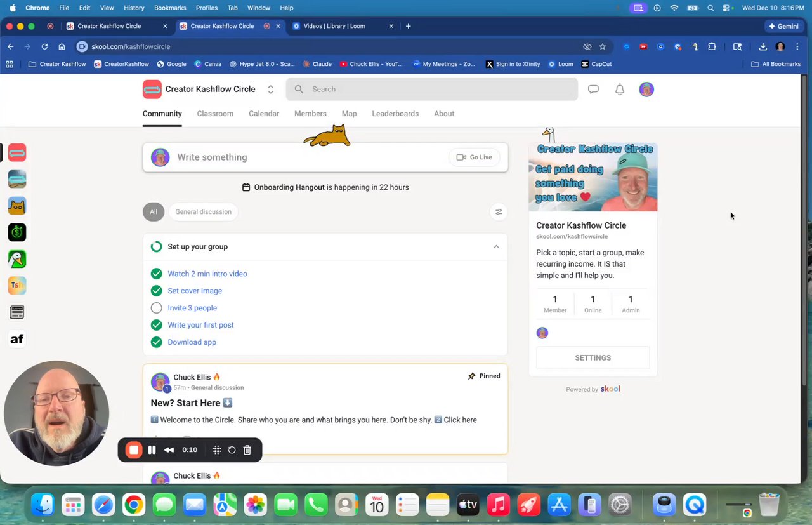Viewport: 812px width, 525px height.
Task: Open the green dollar app in the left sidebar
Action: click(x=17, y=232)
